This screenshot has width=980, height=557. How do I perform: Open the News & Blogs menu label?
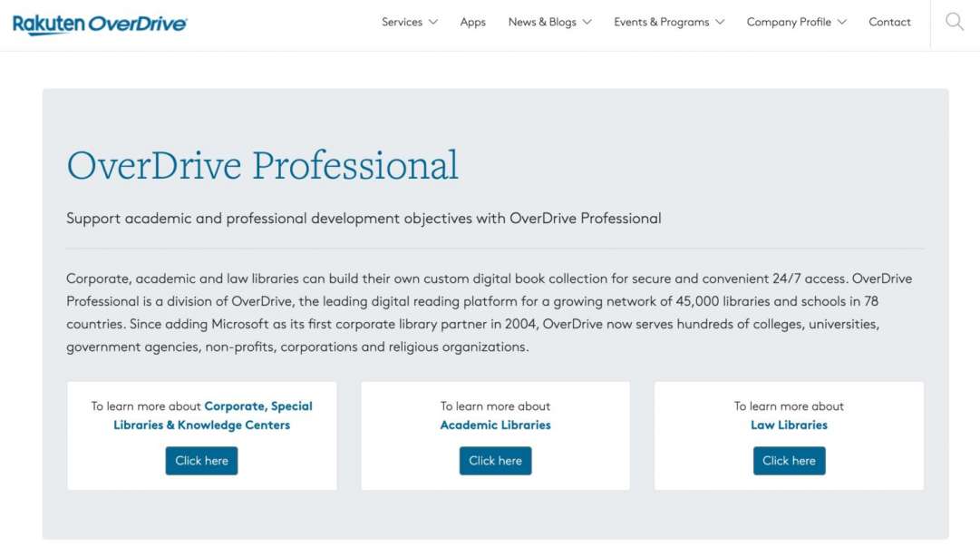pyautogui.click(x=542, y=22)
